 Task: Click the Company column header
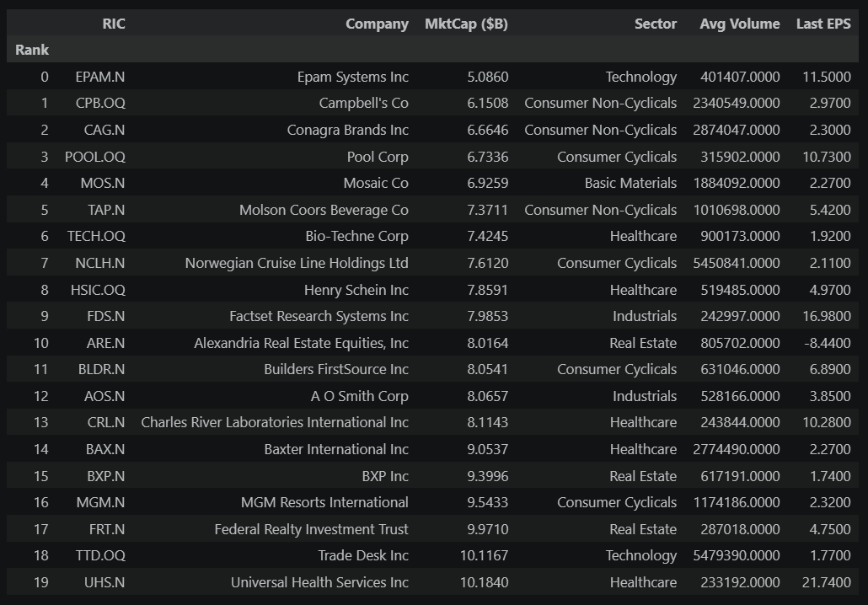[377, 24]
